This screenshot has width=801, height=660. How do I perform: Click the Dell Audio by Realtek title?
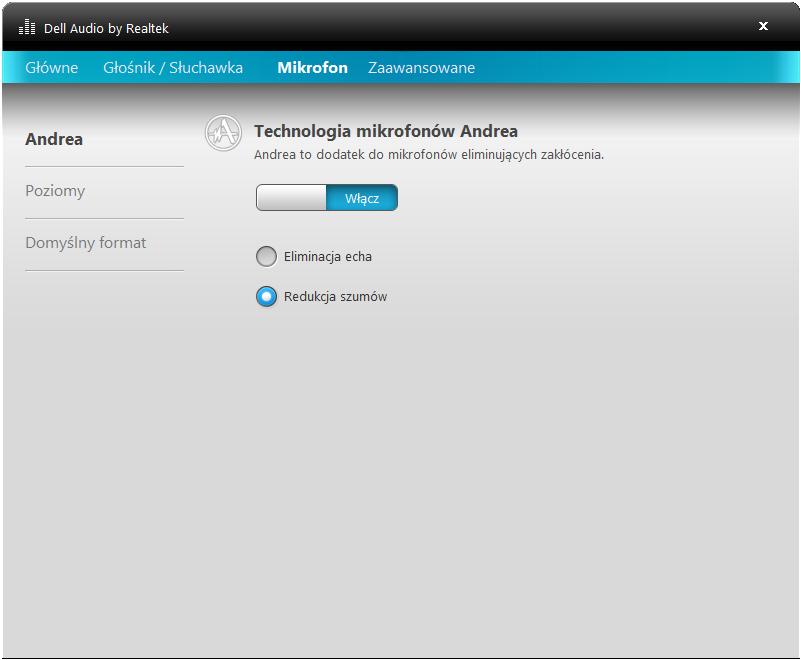pos(106,29)
